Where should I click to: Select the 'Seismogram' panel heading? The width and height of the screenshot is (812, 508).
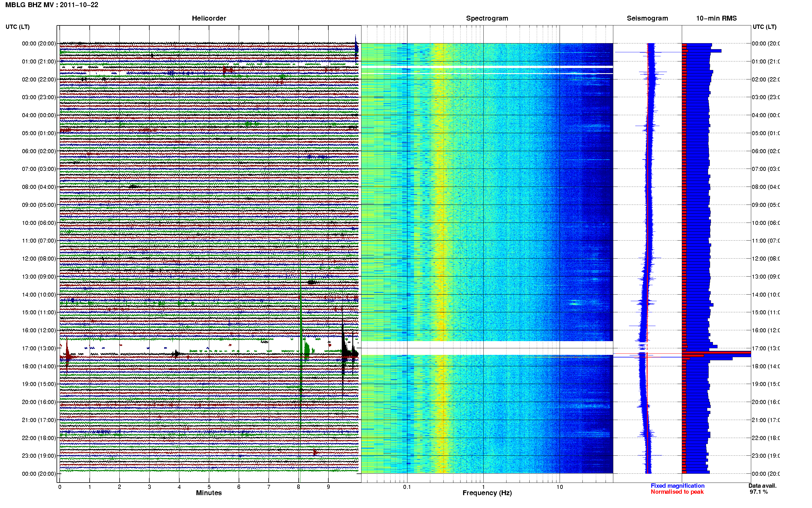647,19
